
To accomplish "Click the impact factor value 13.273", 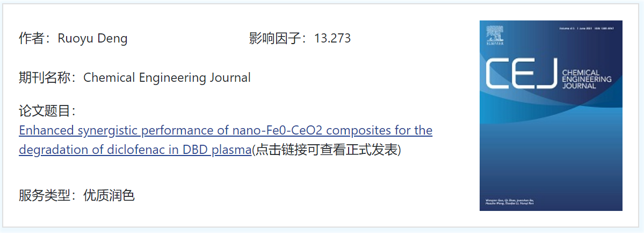I will coord(332,38).
